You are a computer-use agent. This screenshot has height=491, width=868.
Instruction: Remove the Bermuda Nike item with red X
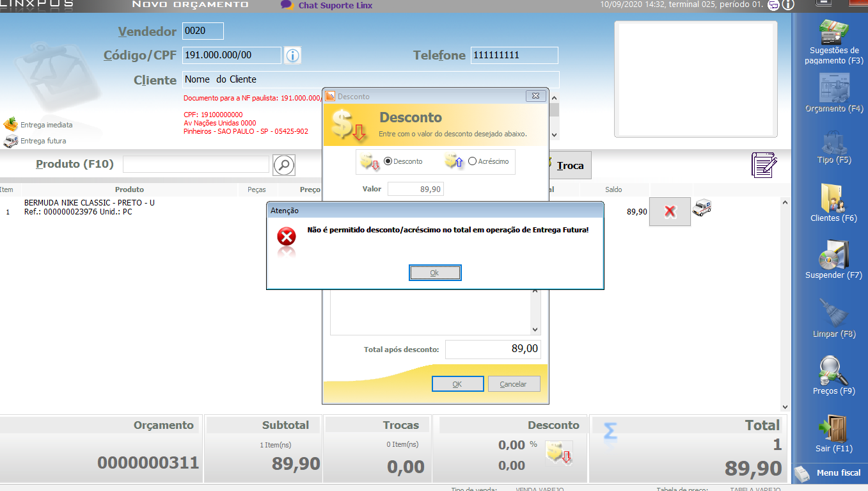point(670,211)
